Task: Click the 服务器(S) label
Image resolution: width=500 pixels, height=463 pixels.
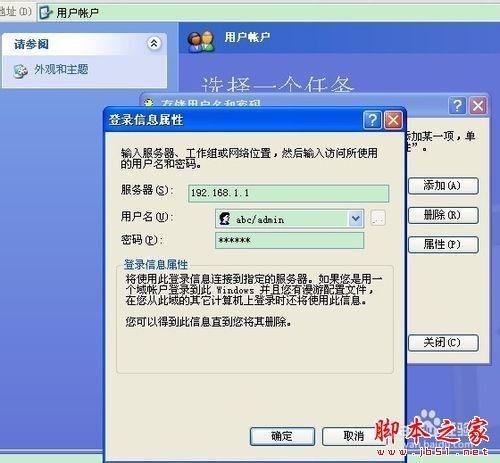Action: 147,190
